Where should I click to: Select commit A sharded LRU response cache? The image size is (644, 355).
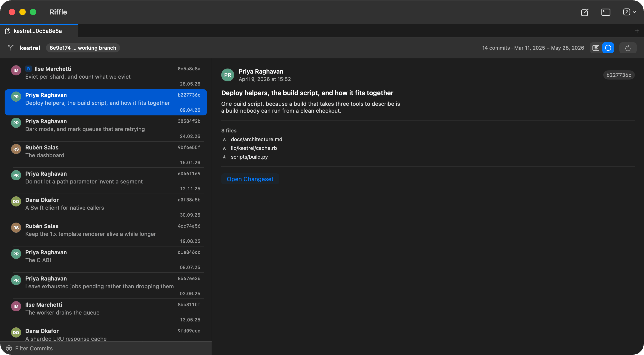106,333
